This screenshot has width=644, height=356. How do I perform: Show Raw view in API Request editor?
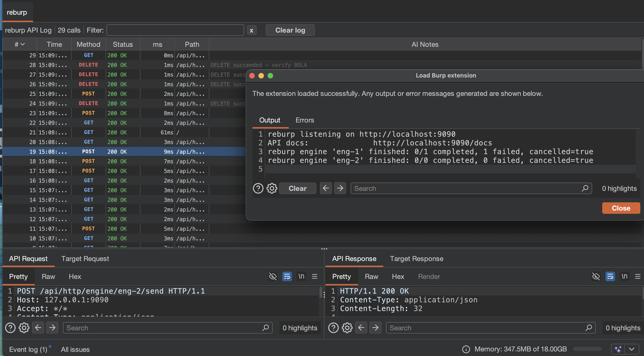tap(48, 276)
